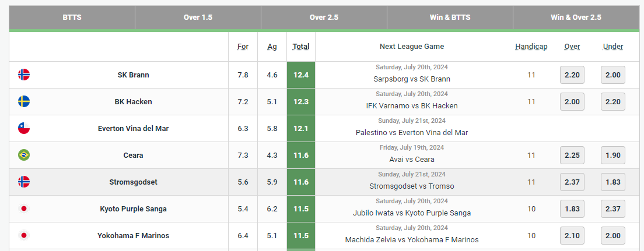This screenshot has height=251, width=644.
Task: Click the Brazil flag beside Ceara
Action: pos(24,155)
